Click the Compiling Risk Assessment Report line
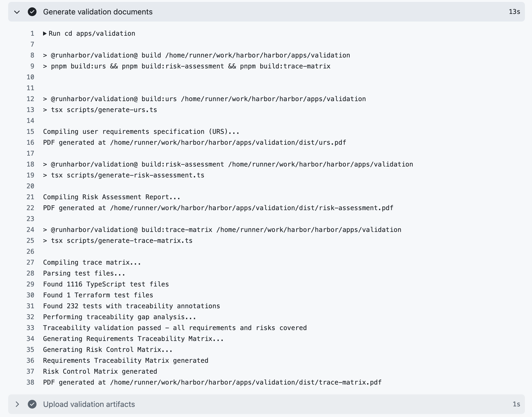The width and height of the screenshot is (532, 417). coord(111,197)
